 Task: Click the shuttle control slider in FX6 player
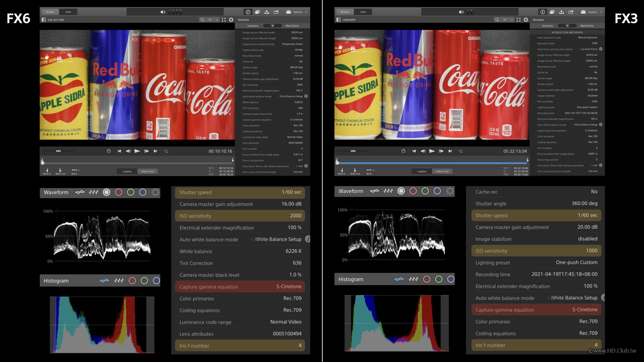pos(58,151)
